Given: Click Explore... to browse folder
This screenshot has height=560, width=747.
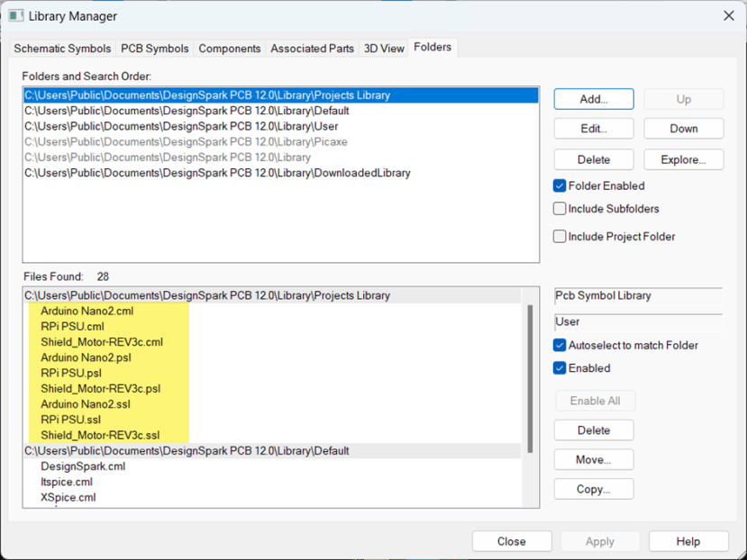Looking at the screenshot, I should click(684, 159).
